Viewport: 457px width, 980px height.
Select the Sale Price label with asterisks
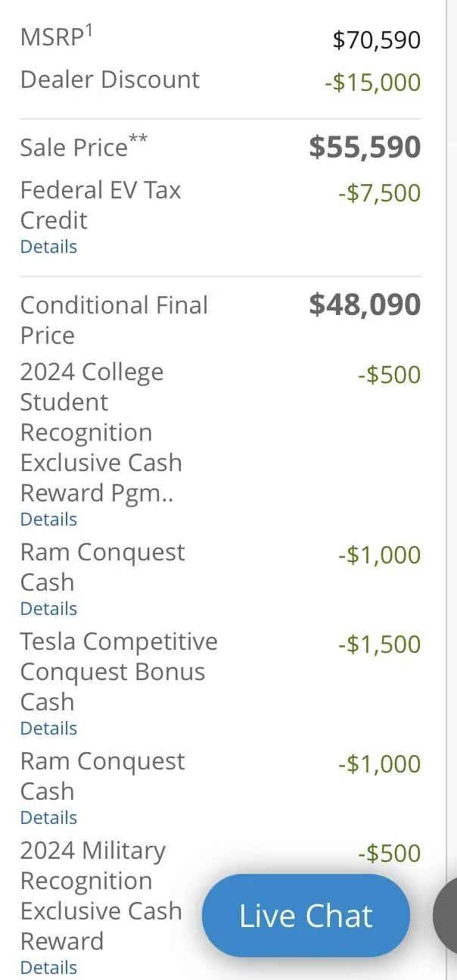click(x=84, y=145)
